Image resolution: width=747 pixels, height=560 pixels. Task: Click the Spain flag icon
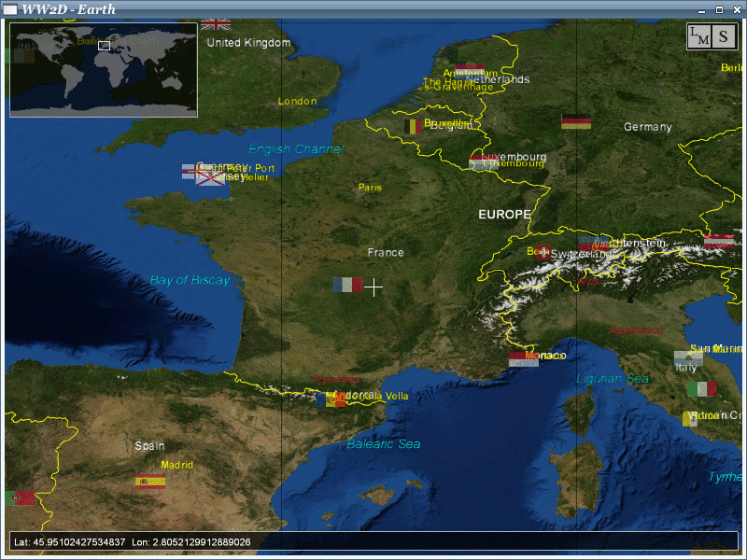tap(150, 482)
